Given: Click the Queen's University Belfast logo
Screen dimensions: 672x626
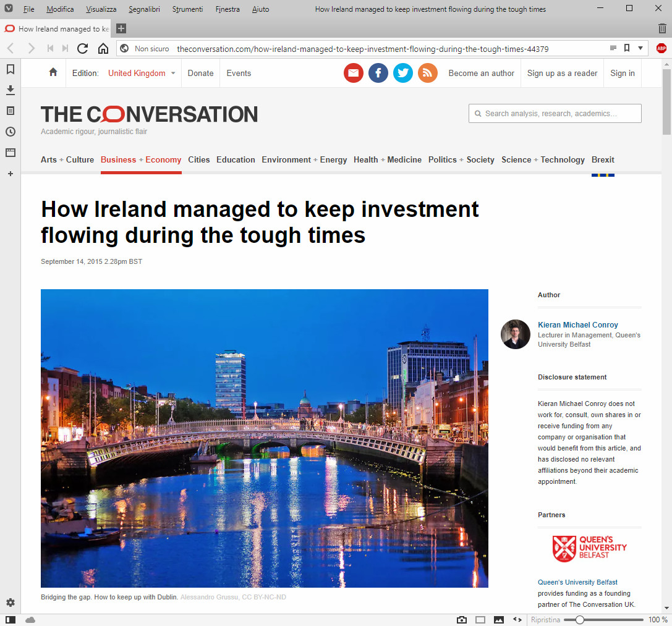Looking at the screenshot, I should [x=589, y=549].
